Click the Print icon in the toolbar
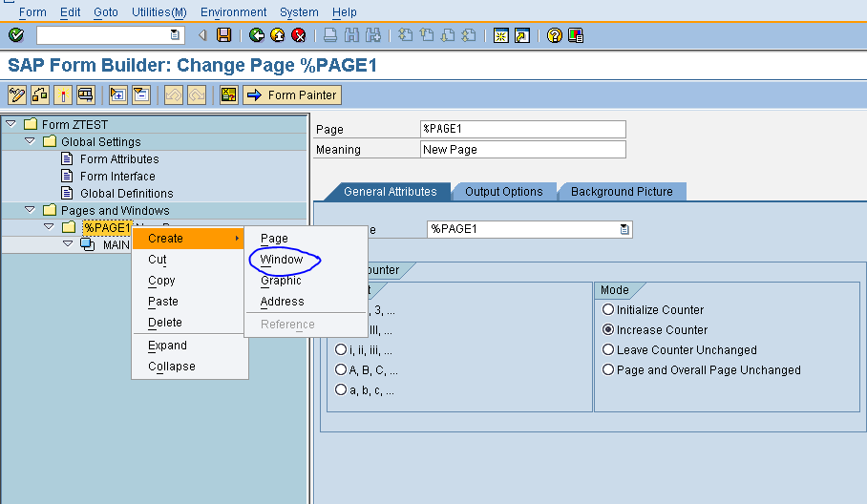 pos(330,35)
